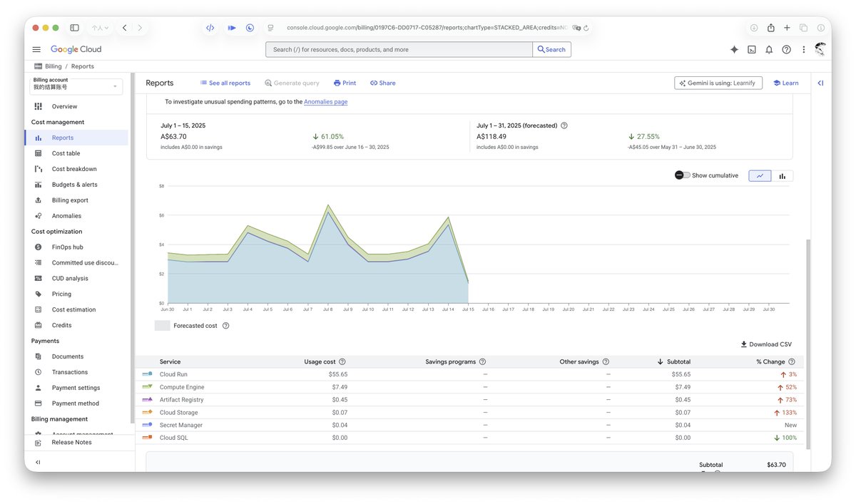Image resolution: width=856 pixels, height=504 pixels.
Task: Click Billing breadcrumb link
Action: [x=53, y=66]
